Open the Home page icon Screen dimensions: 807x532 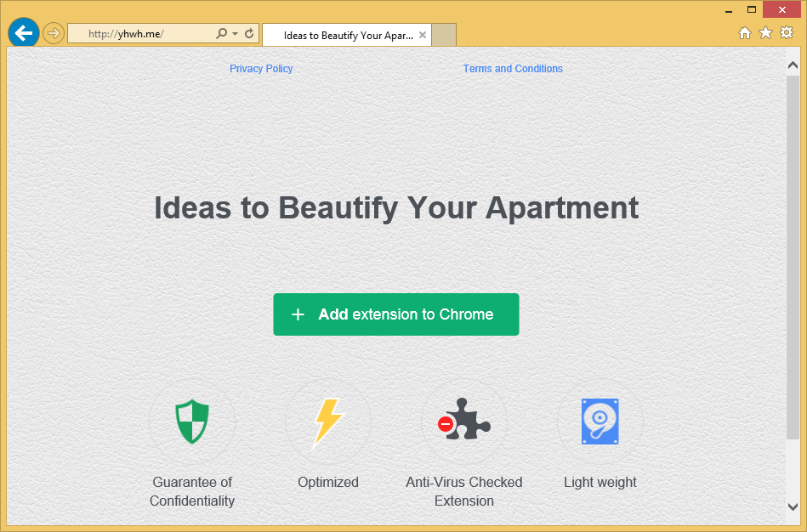click(x=745, y=33)
